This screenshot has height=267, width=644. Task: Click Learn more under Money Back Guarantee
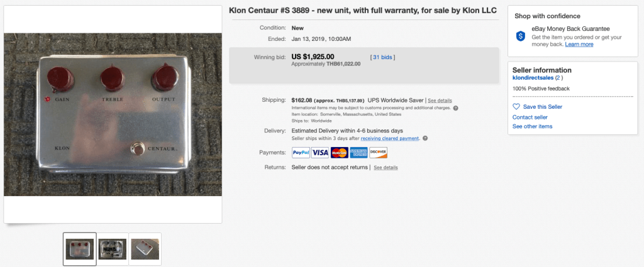579,45
